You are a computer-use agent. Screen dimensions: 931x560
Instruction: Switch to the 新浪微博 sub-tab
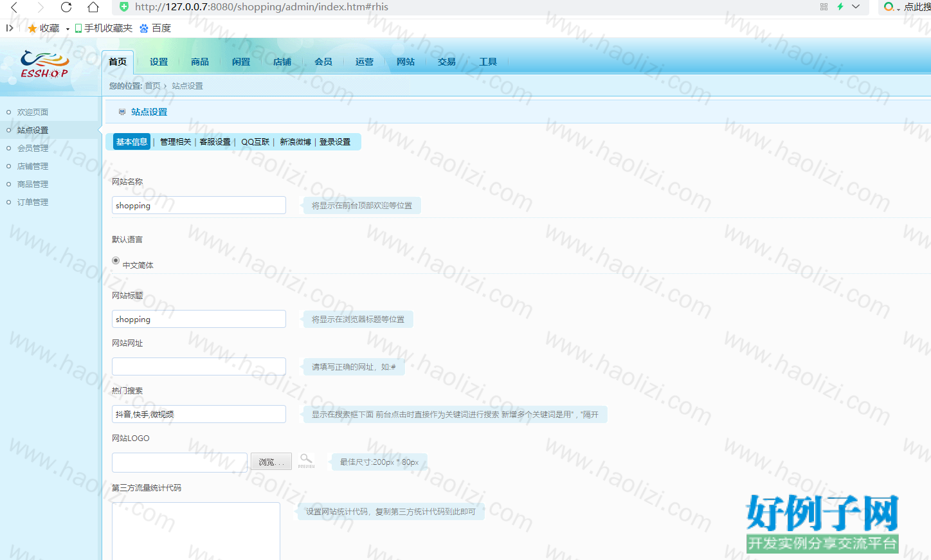pyautogui.click(x=295, y=142)
